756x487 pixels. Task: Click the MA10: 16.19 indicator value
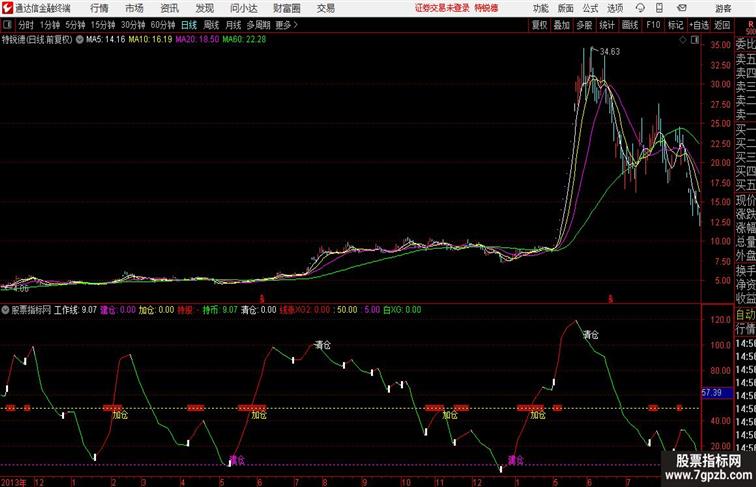[x=150, y=40]
